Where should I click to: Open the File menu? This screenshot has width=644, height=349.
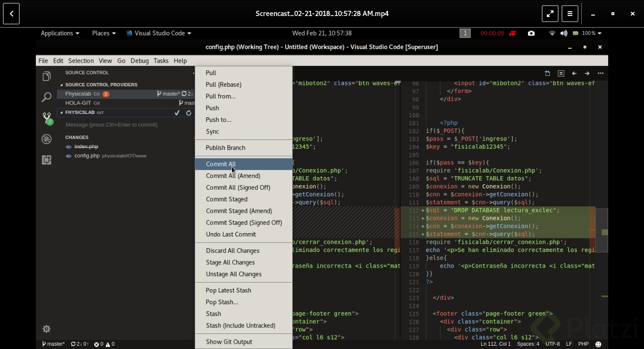point(43,61)
